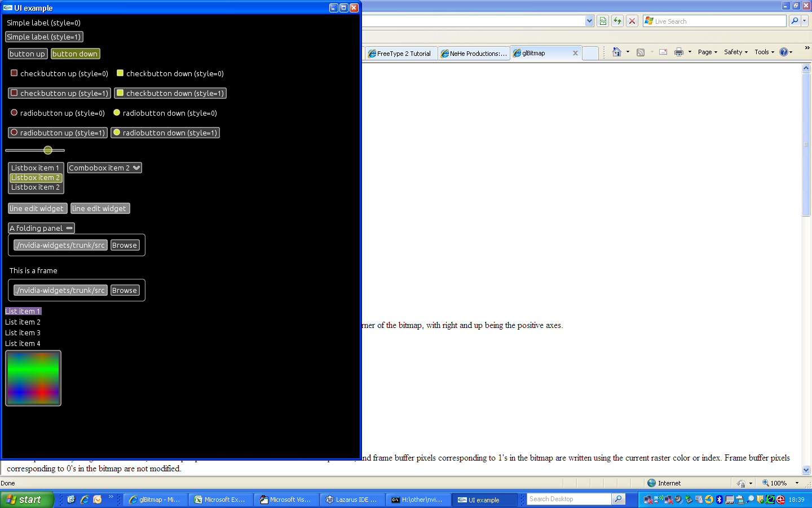Viewport: 812px width, 508px height.
Task: Select List item 3 in list
Action: tap(23, 333)
